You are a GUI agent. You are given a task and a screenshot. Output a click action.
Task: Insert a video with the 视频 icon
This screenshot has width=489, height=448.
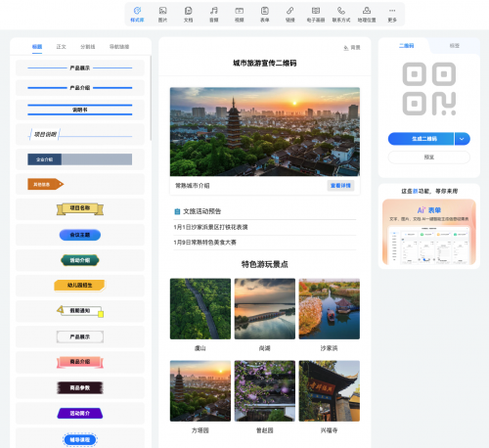(x=240, y=15)
